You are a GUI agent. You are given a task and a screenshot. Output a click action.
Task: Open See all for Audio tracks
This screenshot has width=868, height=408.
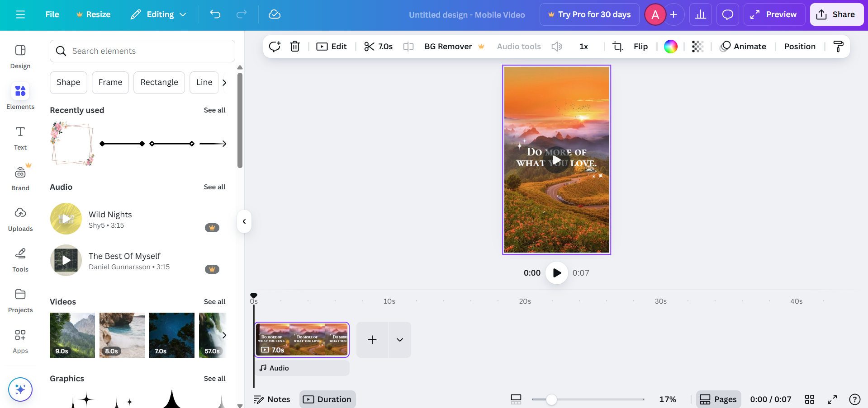point(214,187)
